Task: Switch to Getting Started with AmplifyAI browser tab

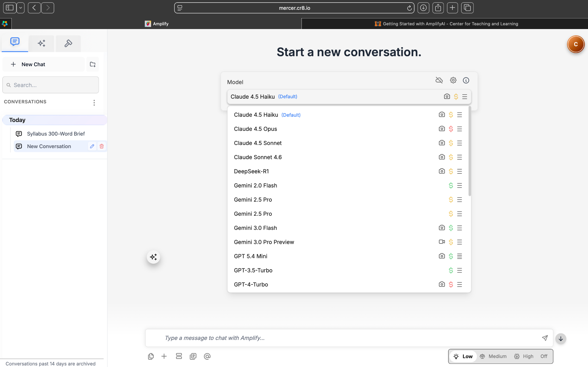Action: click(x=445, y=24)
